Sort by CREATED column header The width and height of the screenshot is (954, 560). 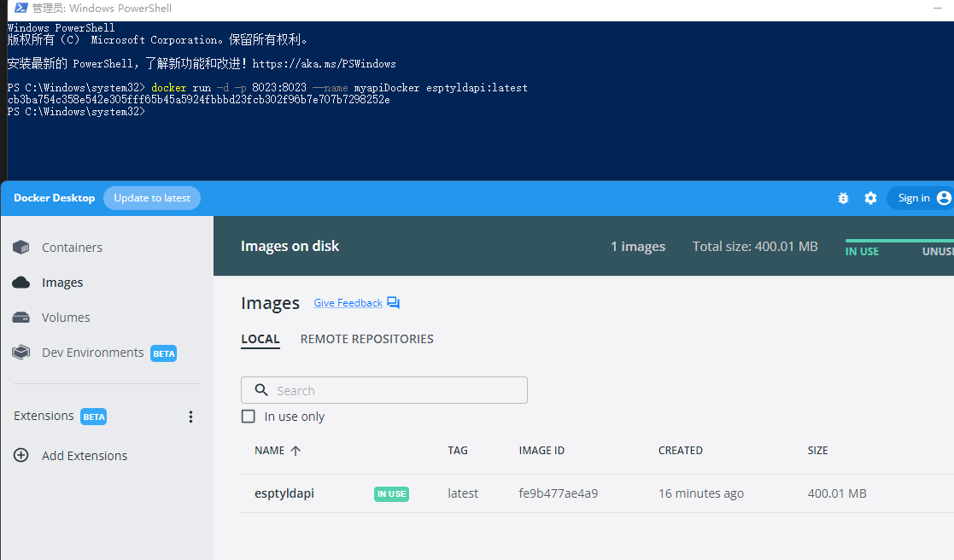(x=680, y=451)
